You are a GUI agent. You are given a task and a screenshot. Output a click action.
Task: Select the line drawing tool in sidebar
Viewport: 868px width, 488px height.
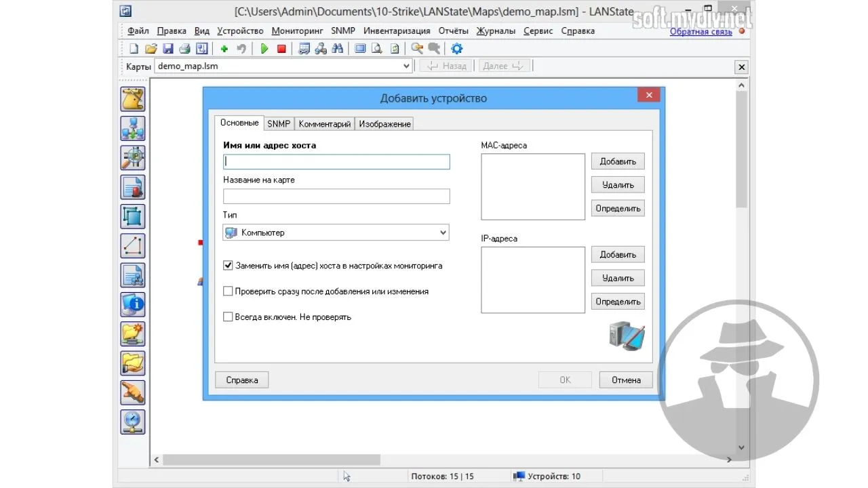[x=133, y=245]
